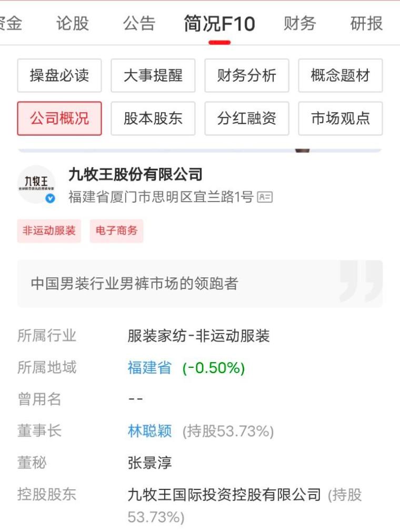Open the 股本股东 section
The image size is (400, 532).
point(153,118)
